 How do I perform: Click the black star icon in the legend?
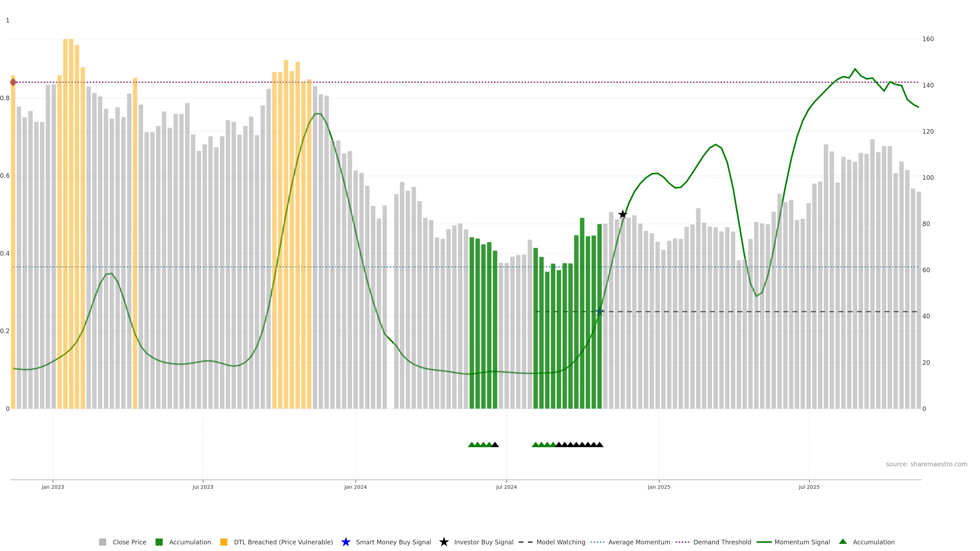tap(444, 542)
